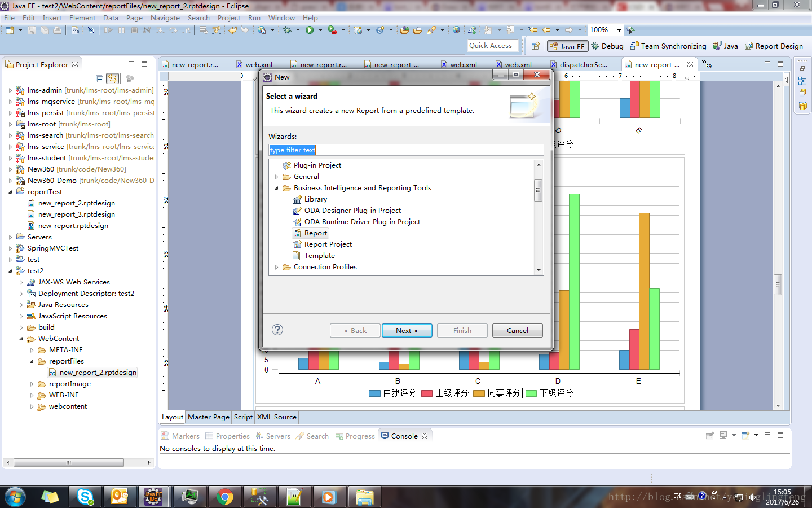Viewport: 812px width, 508px height.
Task: Click the Next button in wizard
Action: pos(407,331)
